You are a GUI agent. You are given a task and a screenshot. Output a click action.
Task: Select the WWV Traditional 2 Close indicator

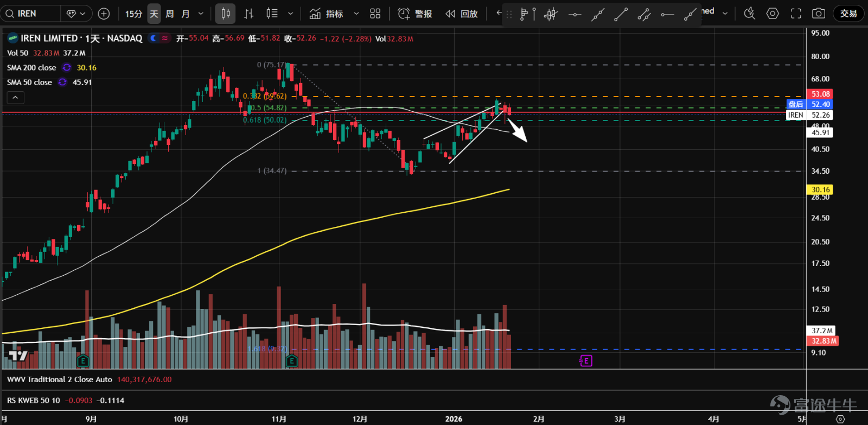point(60,380)
